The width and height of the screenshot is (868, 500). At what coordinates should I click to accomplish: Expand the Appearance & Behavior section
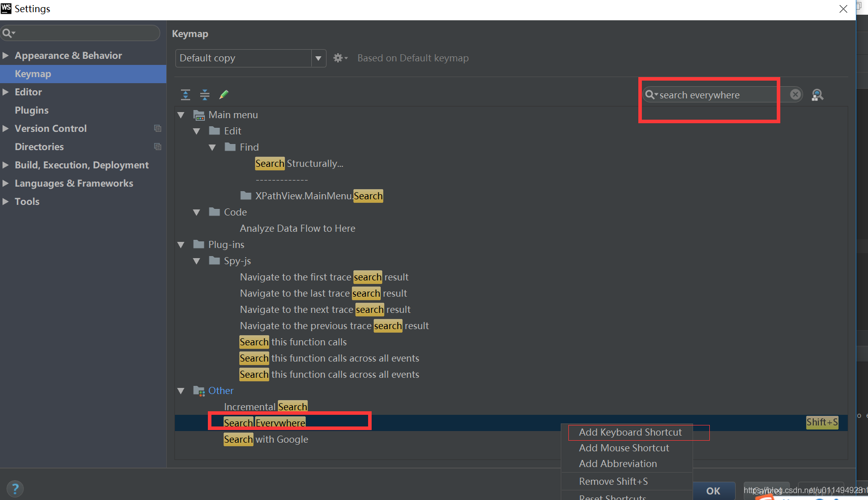point(6,55)
